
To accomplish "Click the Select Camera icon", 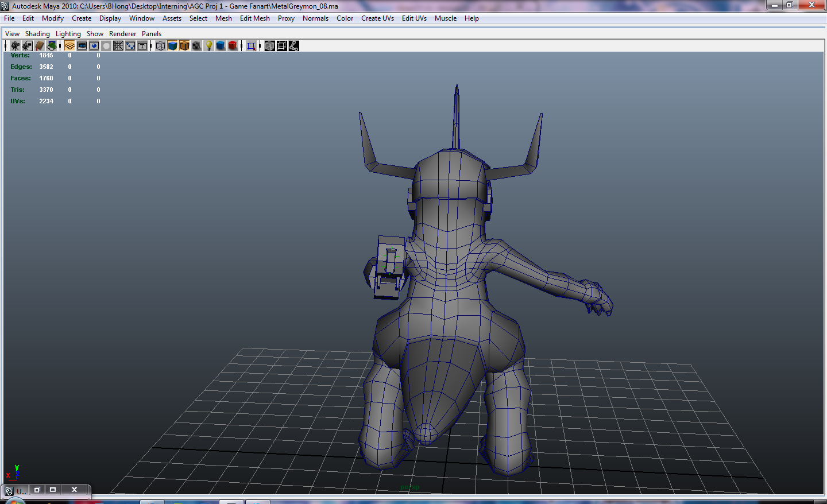I will tap(15, 46).
